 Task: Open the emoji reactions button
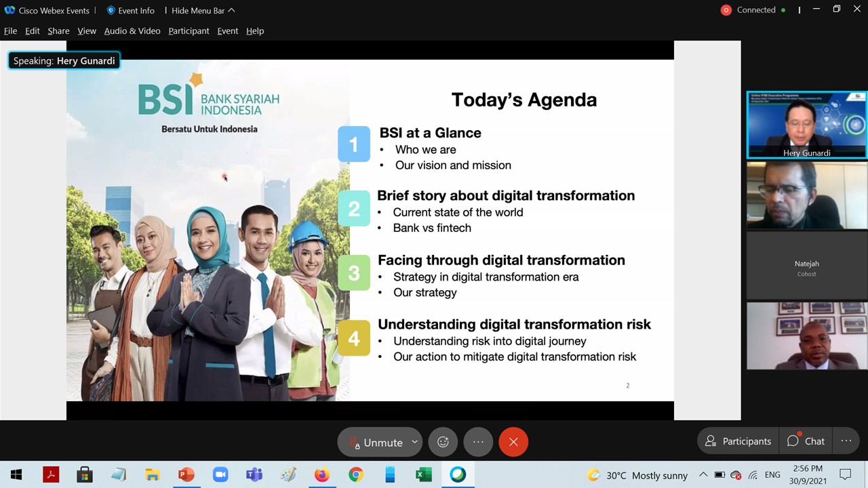443,442
